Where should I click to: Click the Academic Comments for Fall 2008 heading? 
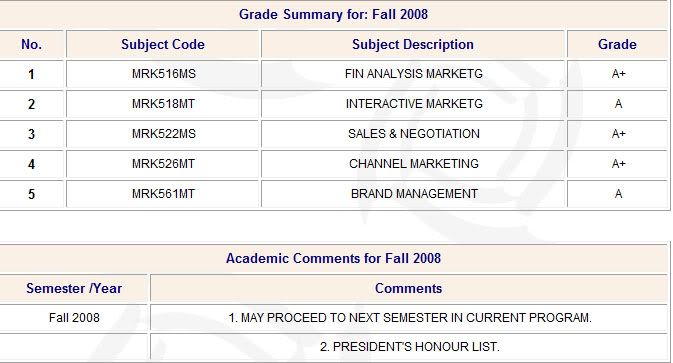pos(333,258)
